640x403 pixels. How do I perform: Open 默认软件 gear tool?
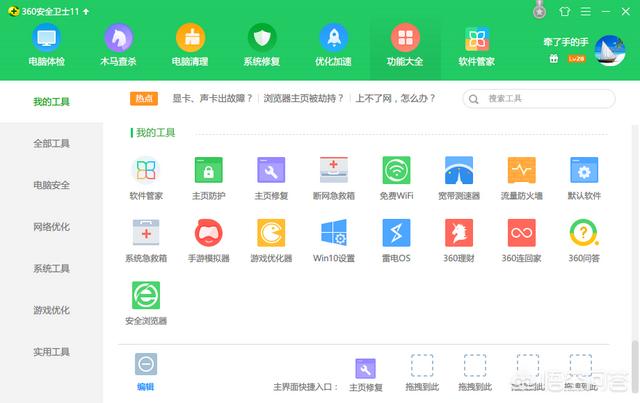pos(584,178)
